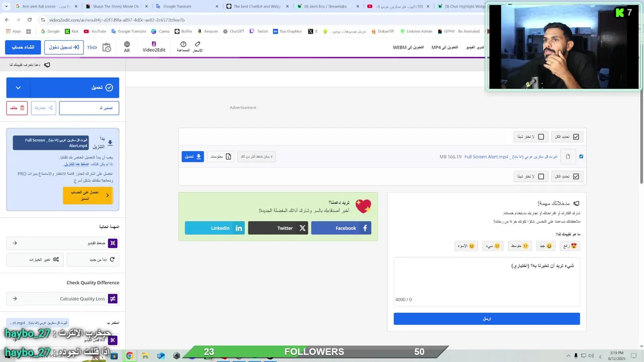The width and height of the screenshot is (644, 362).
Task: Open the 'التحويل إلى MP4' menu item
Action: [445, 47]
